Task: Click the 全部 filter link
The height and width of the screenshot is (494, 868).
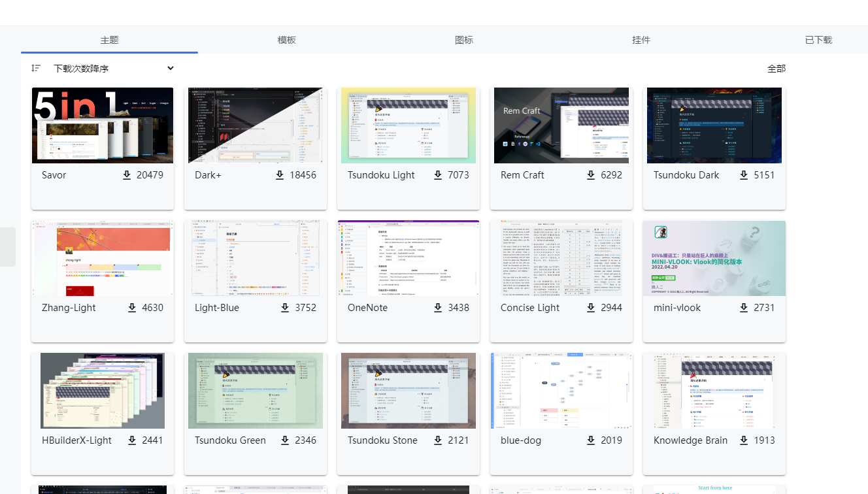Action: [x=776, y=69]
